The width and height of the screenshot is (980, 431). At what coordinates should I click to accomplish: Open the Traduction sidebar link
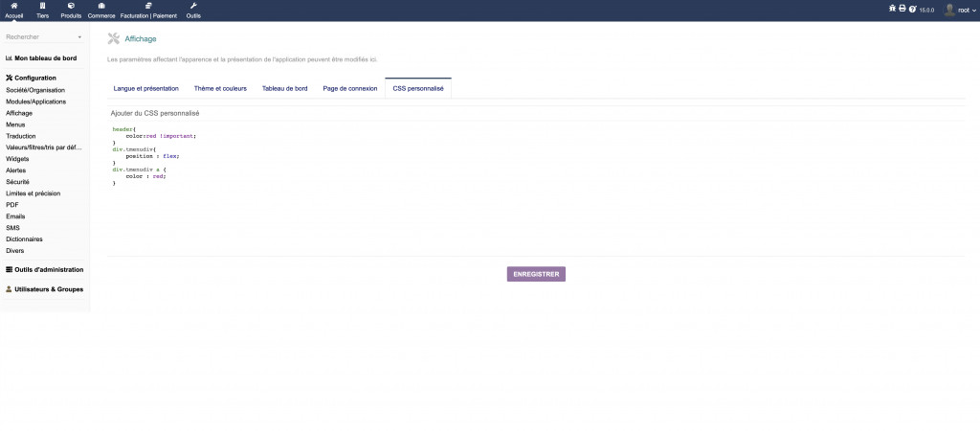tap(21, 136)
